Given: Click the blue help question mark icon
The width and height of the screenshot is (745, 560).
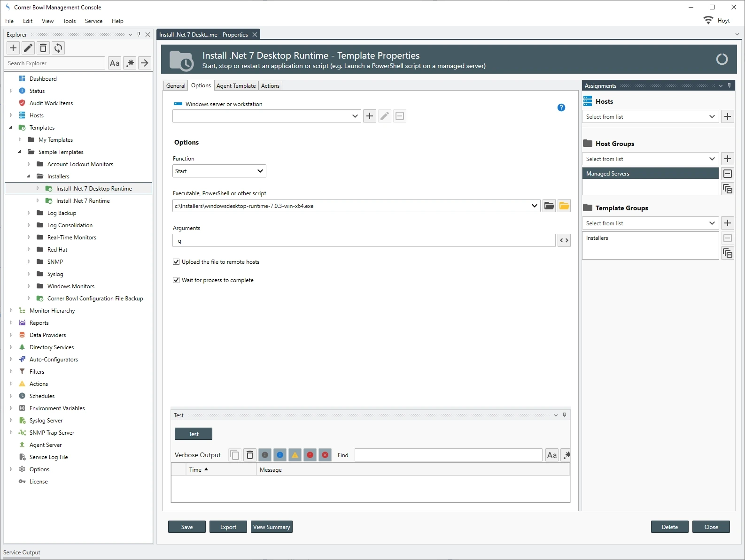Looking at the screenshot, I should click(x=561, y=107).
